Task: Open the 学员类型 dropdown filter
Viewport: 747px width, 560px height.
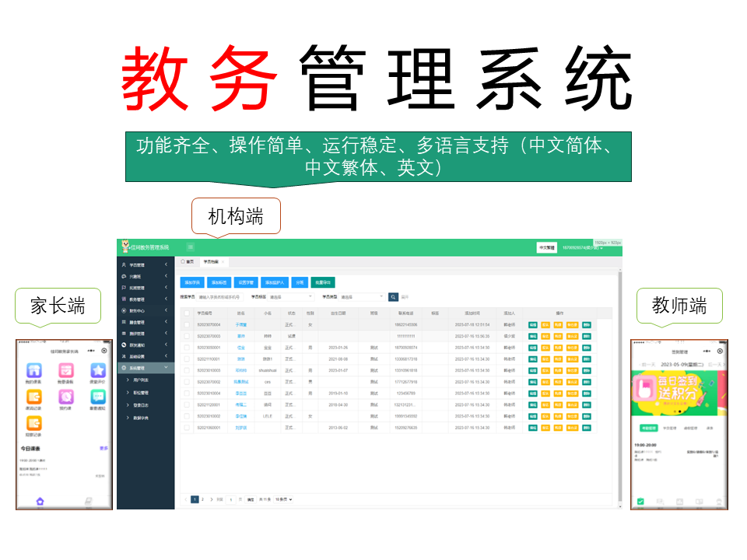Action: point(362,296)
